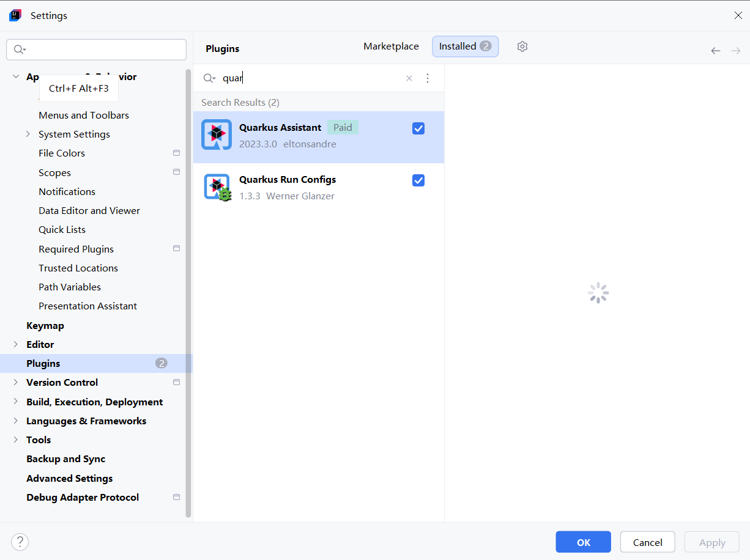Expand the Languages & Frameworks section
This screenshot has width=750, height=560.
pos(16,421)
